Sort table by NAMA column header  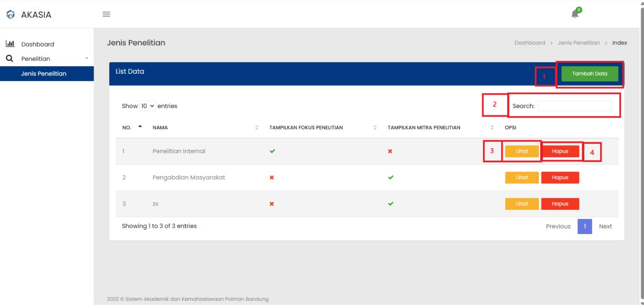160,128
